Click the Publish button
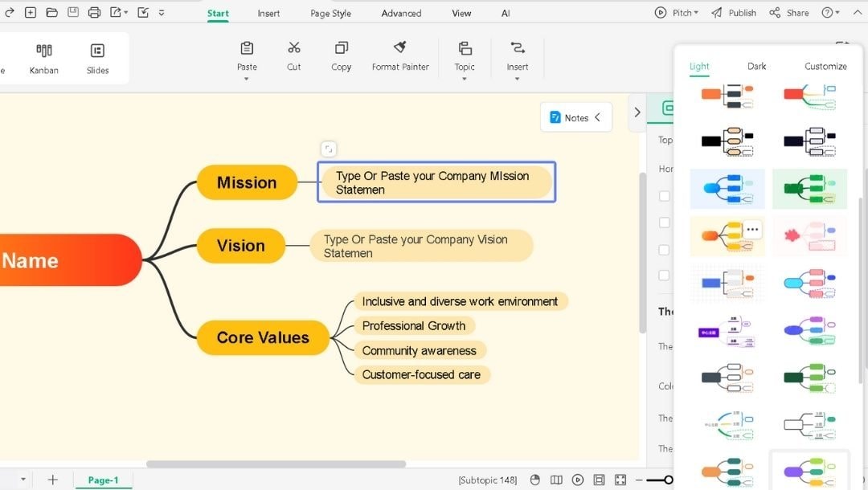 coord(739,12)
